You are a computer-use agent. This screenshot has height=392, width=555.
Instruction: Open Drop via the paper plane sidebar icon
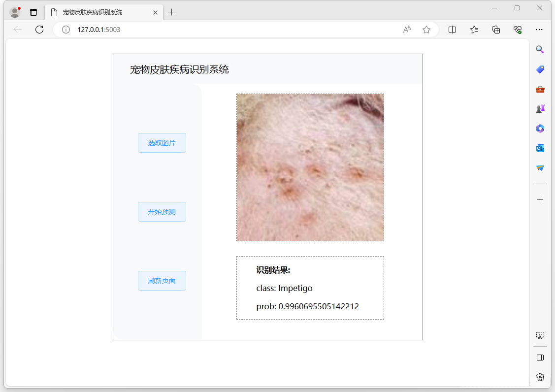click(x=540, y=167)
